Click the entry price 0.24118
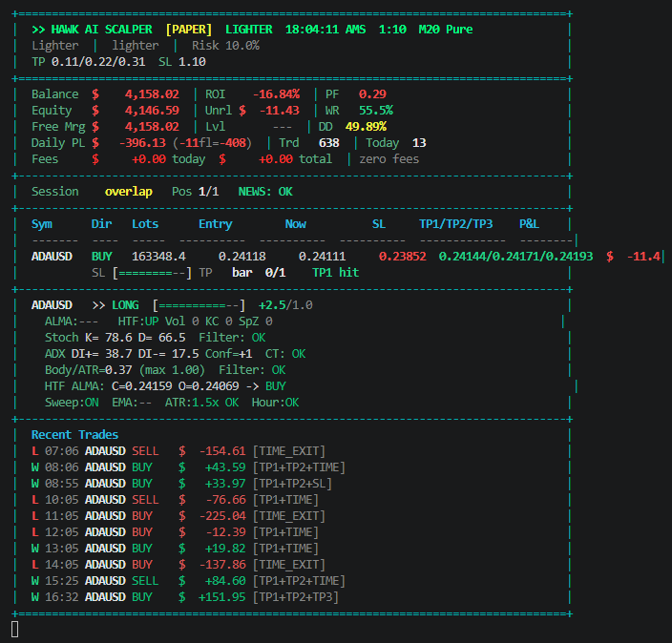The image size is (672, 643). 242,257
